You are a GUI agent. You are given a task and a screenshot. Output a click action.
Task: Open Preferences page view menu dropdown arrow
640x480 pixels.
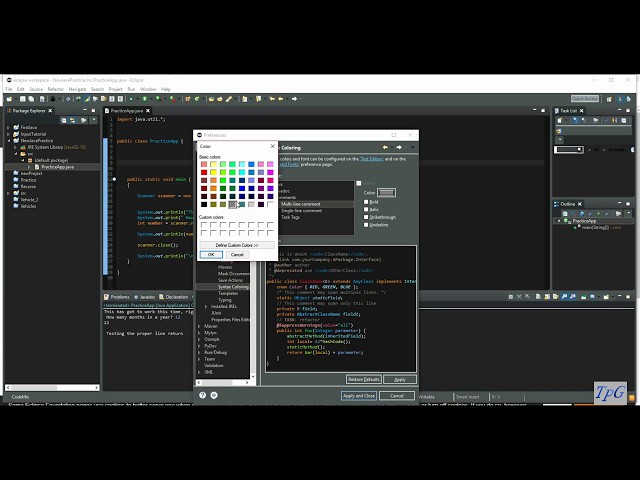413,147
